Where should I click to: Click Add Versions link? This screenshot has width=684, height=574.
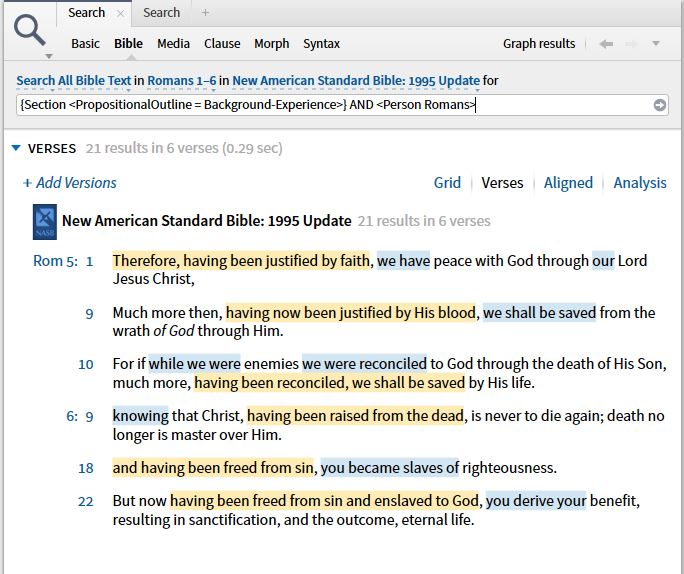(x=70, y=183)
